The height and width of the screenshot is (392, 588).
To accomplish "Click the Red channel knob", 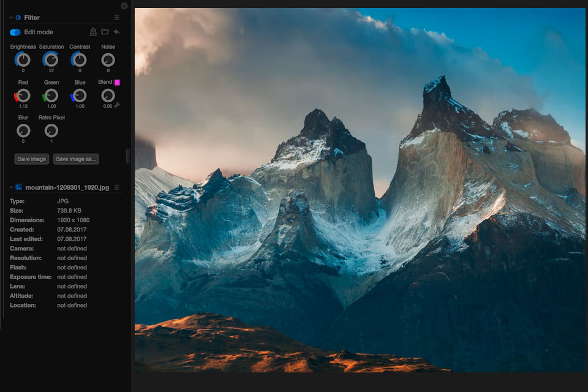I will click(x=23, y=96).
